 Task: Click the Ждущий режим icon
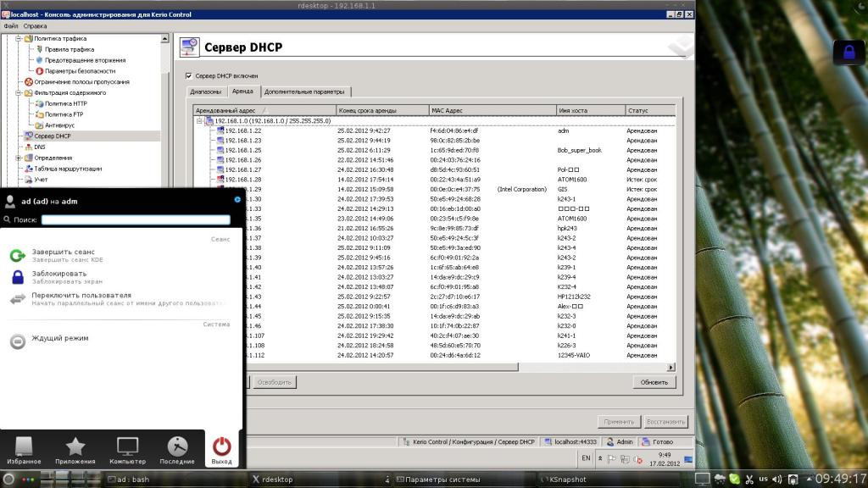pyautogui.click(x=18, y=341)
